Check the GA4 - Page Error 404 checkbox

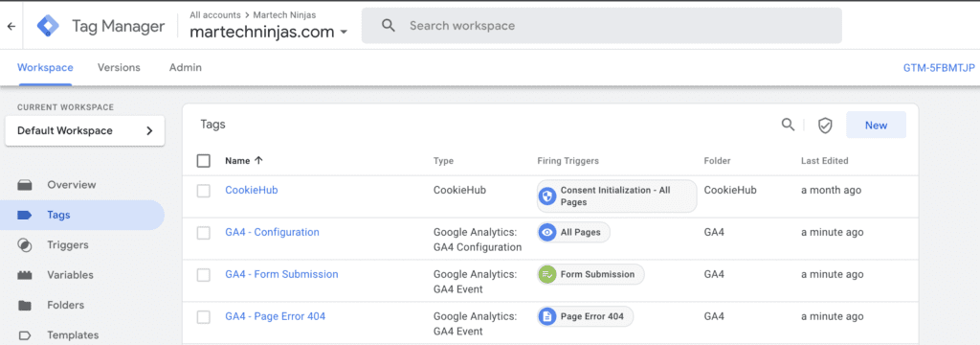[203, 317]
